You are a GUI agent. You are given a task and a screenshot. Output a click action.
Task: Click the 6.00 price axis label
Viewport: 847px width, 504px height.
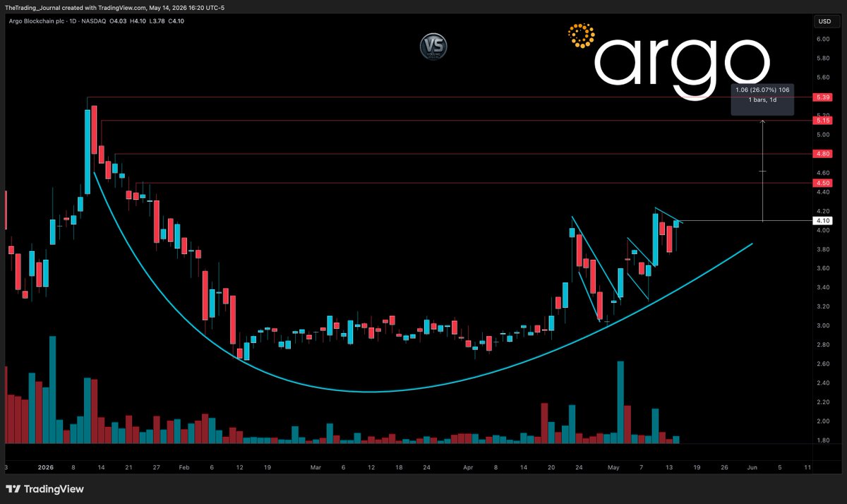point(823,40)
